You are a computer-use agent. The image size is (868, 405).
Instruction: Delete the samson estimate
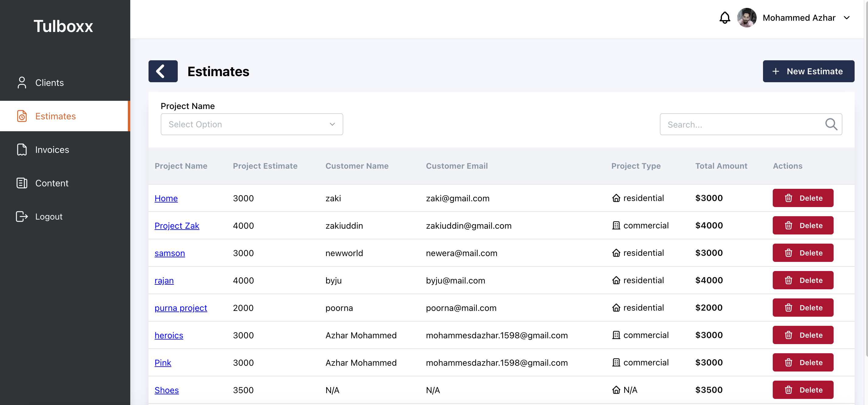click(x=803, y=252)
